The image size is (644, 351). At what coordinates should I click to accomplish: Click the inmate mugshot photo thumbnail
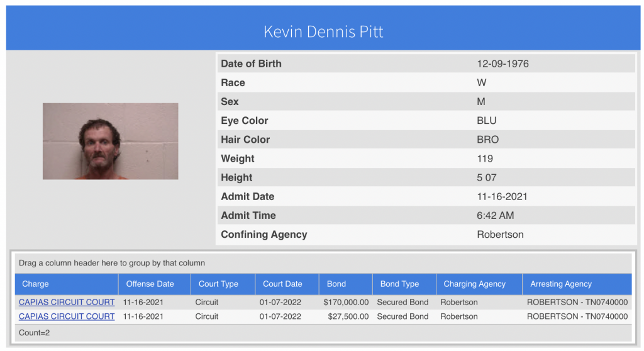pos(110,141)
